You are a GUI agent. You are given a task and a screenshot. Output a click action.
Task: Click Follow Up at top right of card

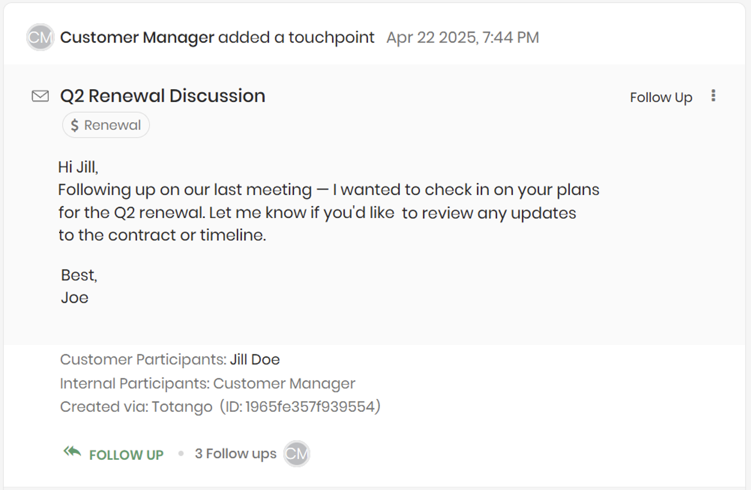(661, 97)
